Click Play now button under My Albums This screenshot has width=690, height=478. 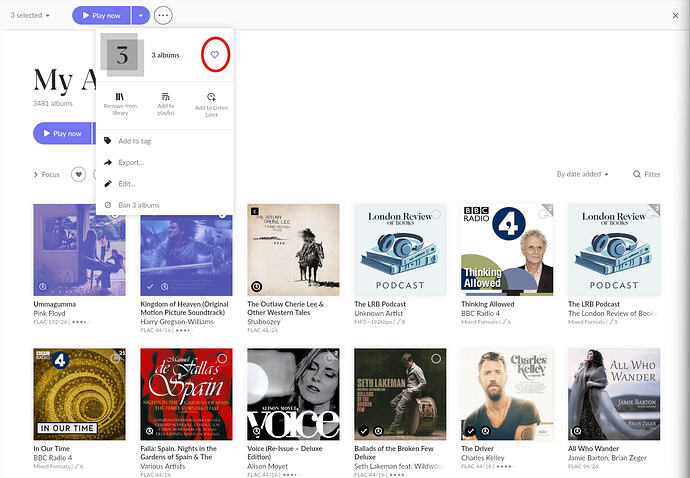[x=62, y=133]
